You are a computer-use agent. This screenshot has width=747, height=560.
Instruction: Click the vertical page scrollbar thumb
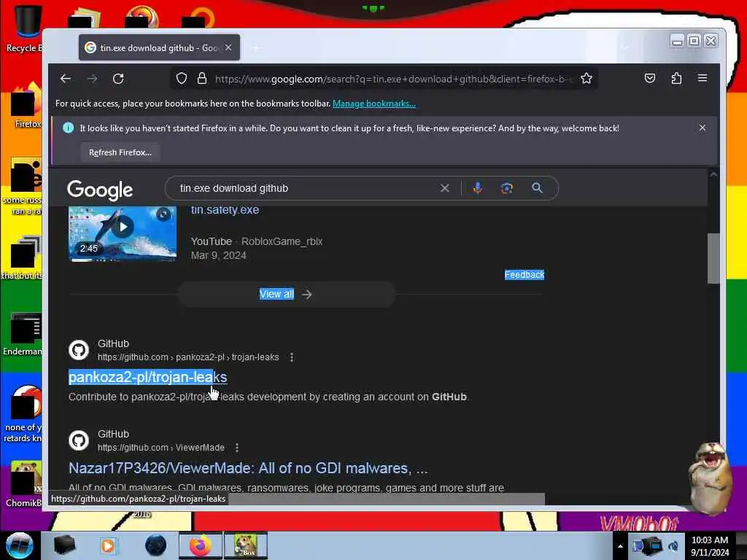(x=713, y=258)
